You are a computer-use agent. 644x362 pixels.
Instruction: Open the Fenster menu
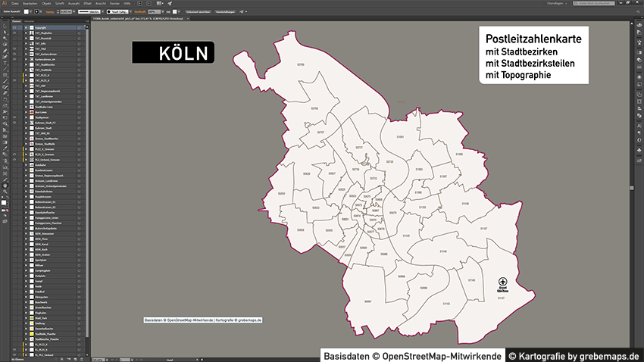pos(114,4)
